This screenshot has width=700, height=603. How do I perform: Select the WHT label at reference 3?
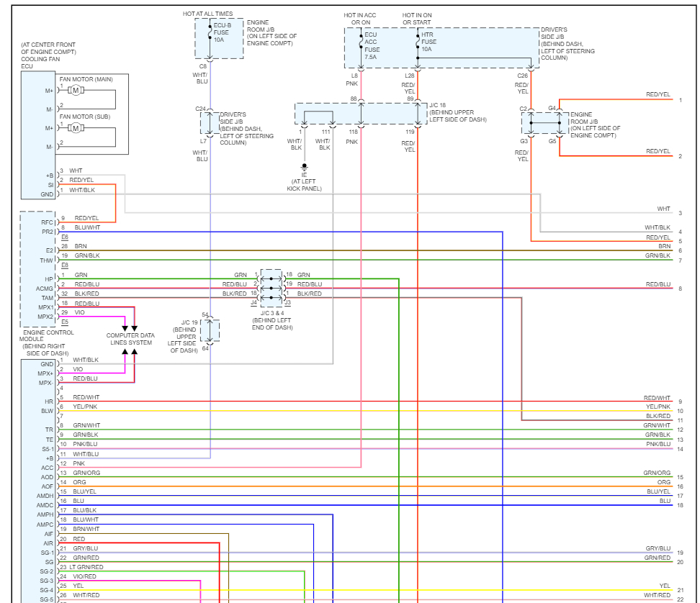[663, 209]
